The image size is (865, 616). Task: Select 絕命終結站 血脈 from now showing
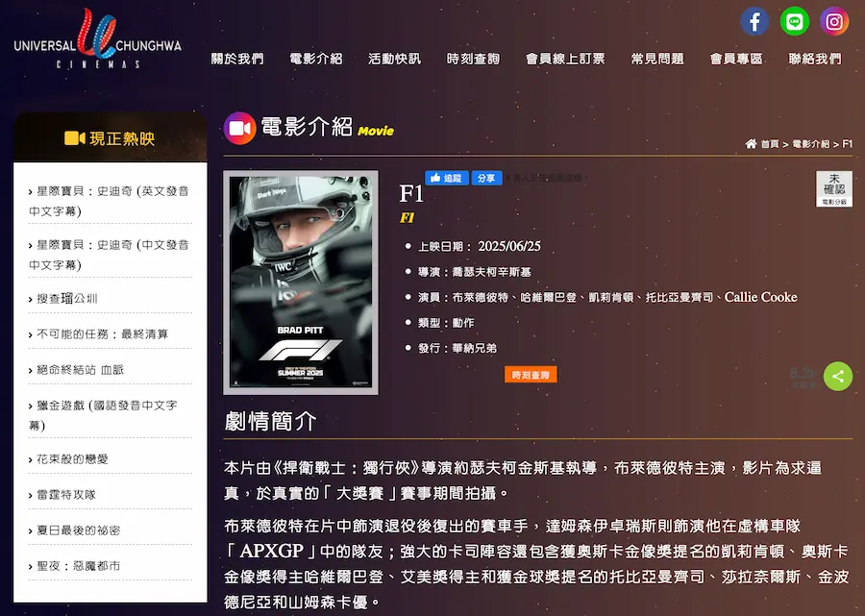pos(81,370)
